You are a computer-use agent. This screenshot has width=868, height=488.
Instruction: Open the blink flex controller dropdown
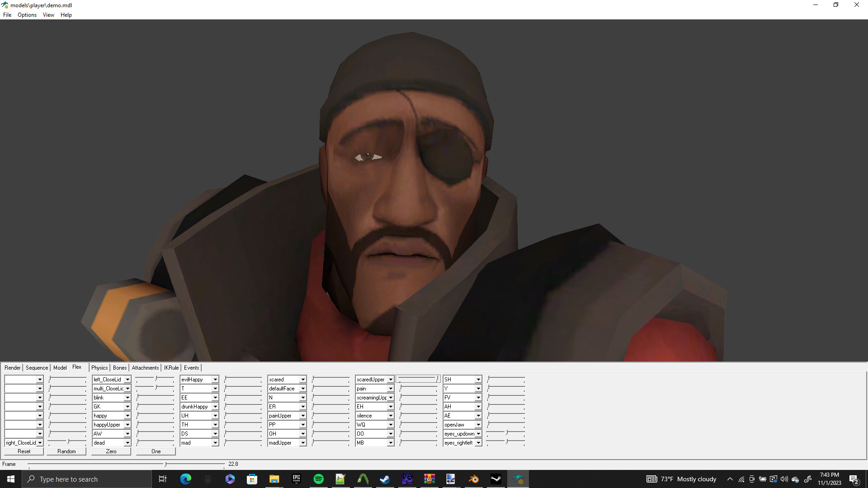click(128, 397)
